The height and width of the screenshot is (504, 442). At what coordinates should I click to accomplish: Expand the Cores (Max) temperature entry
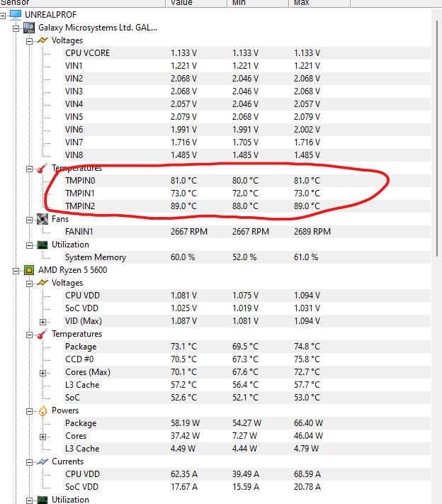[x=42, y=373]
